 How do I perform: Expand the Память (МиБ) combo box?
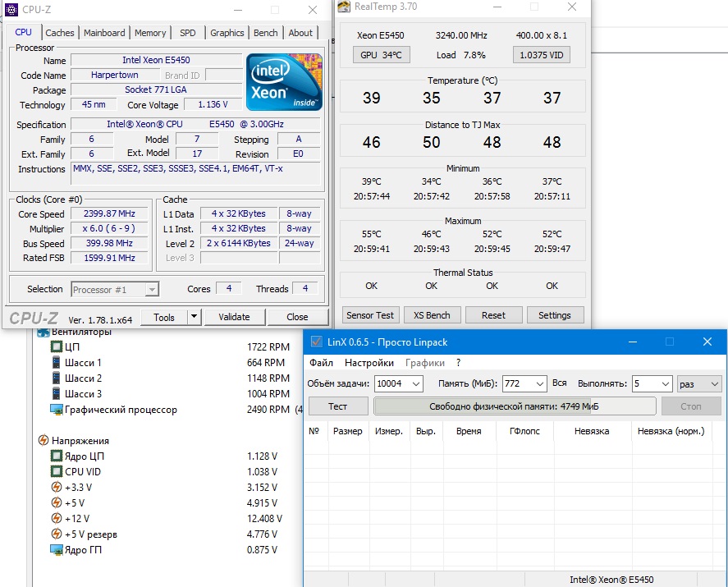[x=539, y=384]
